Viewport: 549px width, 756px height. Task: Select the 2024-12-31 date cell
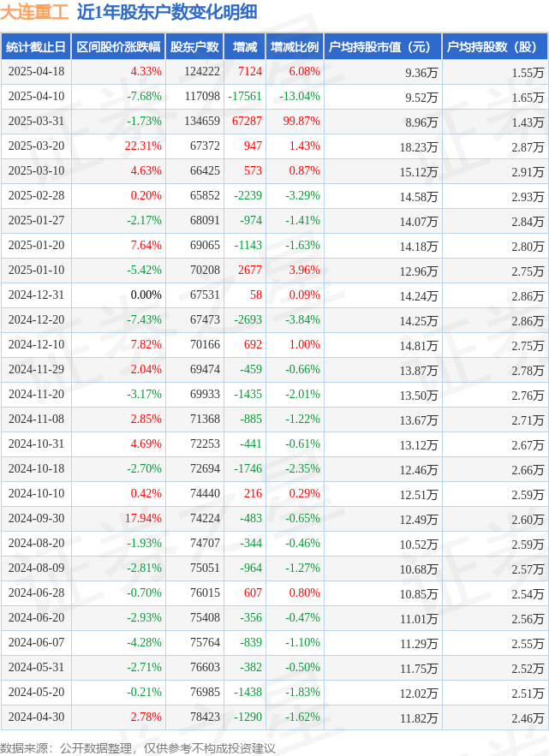tap(36, 295)
